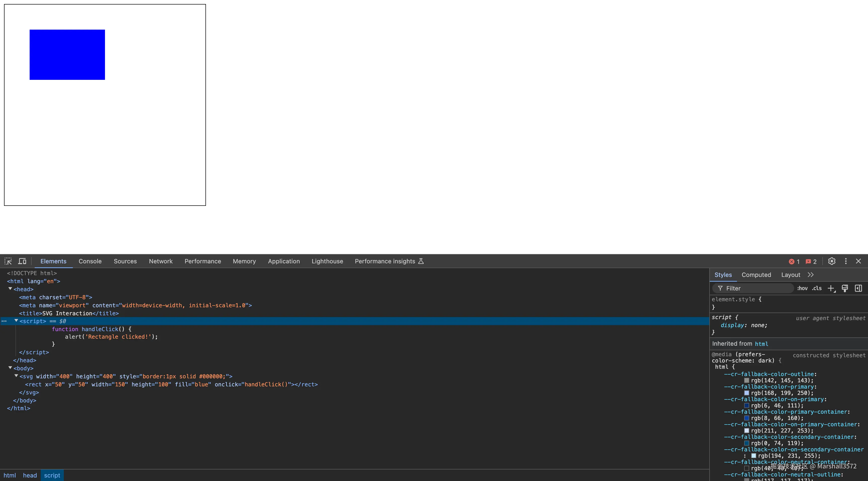The height and width of the screenshot is (481, 868).
Task: Switch to the Console tab
Action: (90, 261)
